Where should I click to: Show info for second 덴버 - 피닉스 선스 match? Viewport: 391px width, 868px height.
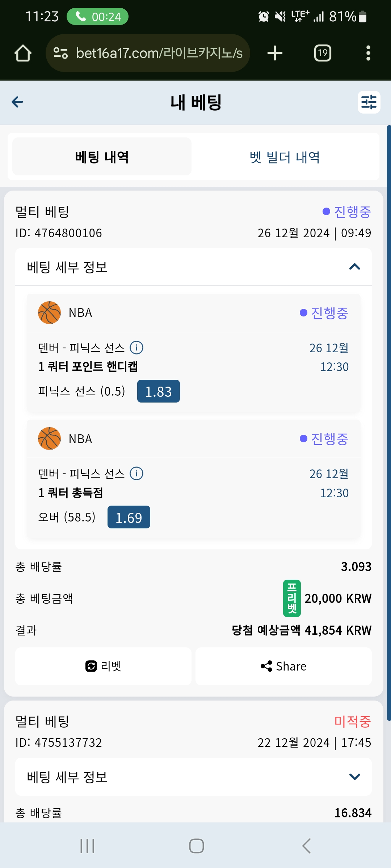coord(136,473)
